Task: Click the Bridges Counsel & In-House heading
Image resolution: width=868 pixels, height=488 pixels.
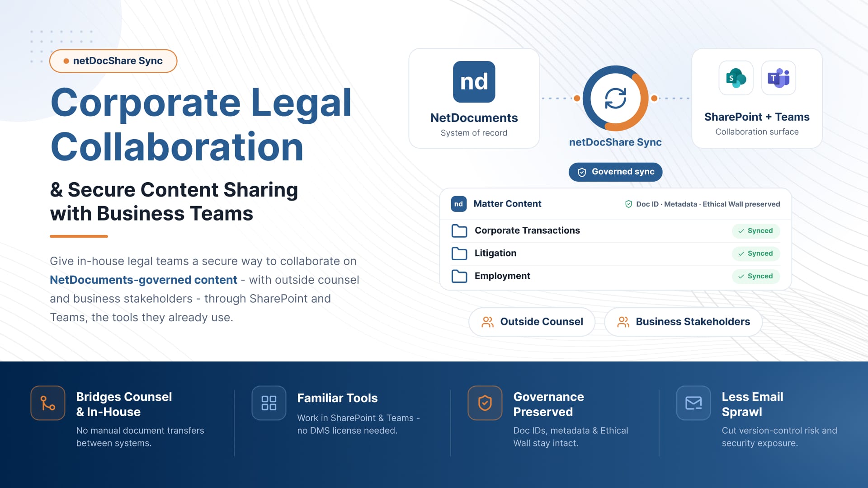Action: 124,404
